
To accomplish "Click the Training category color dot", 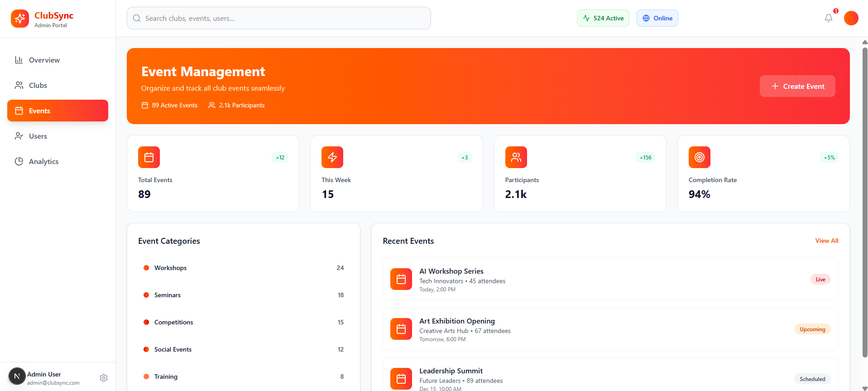I will click(146, 377).
